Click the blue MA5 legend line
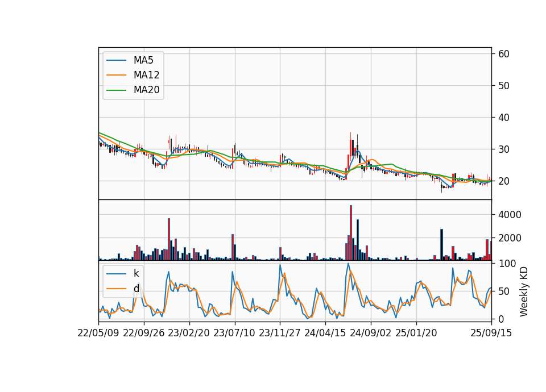The width and height of the screenshot is (546, 392). tap(116, 60)
